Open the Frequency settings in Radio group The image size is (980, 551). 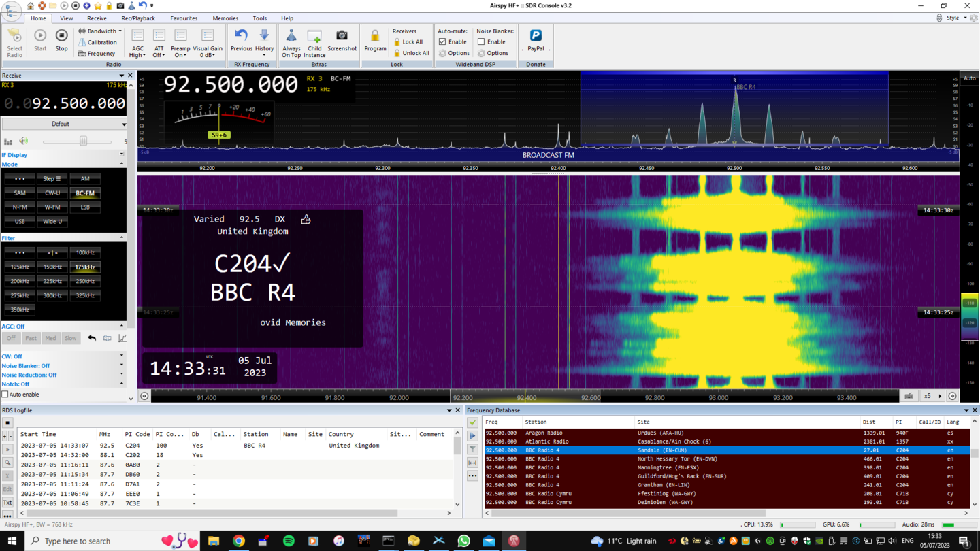97,54
